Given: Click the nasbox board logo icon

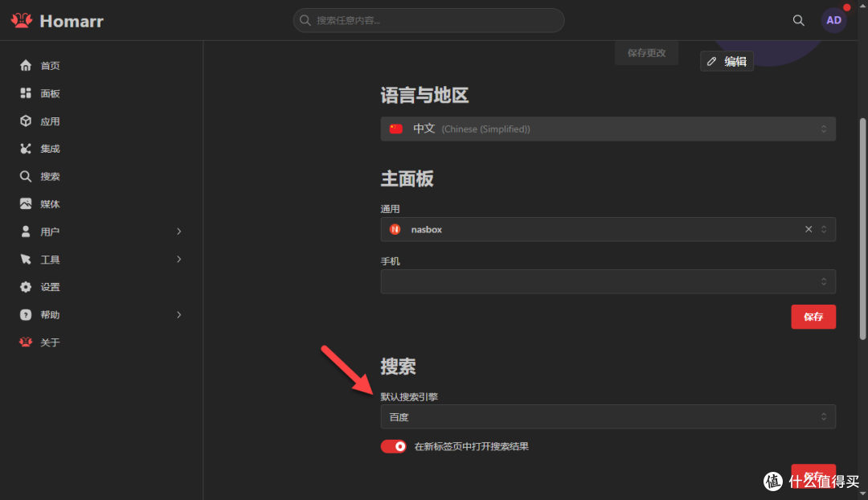Looking at the screenshot, I should (x=395, y=229).
